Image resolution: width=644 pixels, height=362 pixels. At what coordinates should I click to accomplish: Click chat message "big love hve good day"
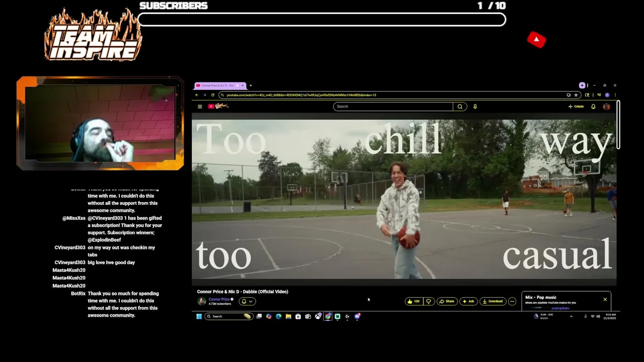point(111,262)
